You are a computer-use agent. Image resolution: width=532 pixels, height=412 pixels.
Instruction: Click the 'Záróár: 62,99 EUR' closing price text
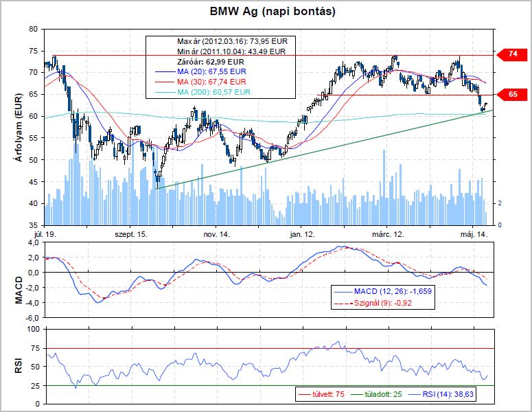tap(210, 62)
